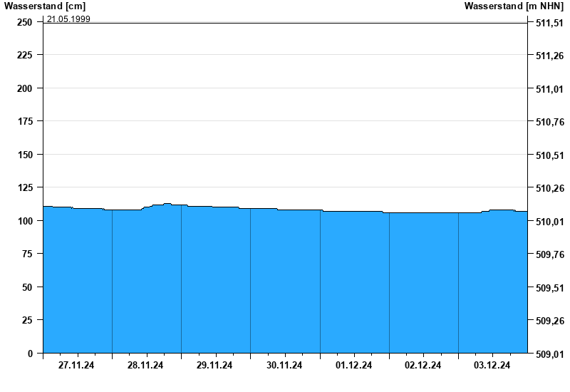Click the 'Wasserstand [m NHN]' axis title

(513, 6)
